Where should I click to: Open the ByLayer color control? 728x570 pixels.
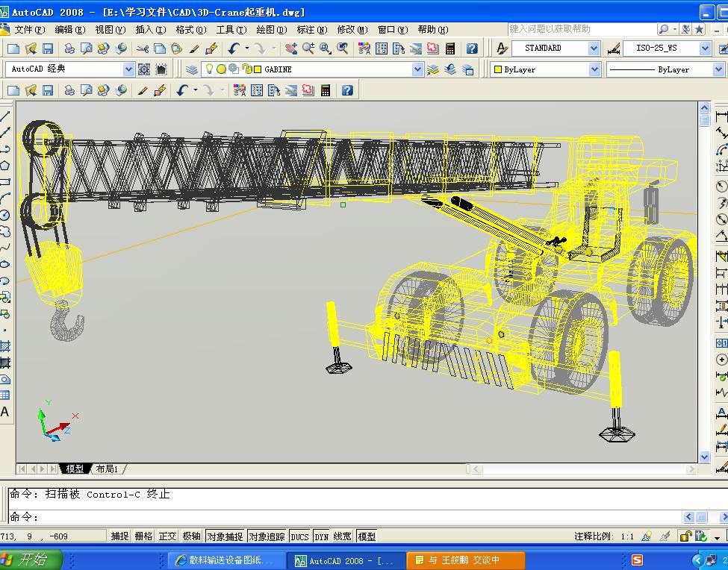(x=594, y=69)
